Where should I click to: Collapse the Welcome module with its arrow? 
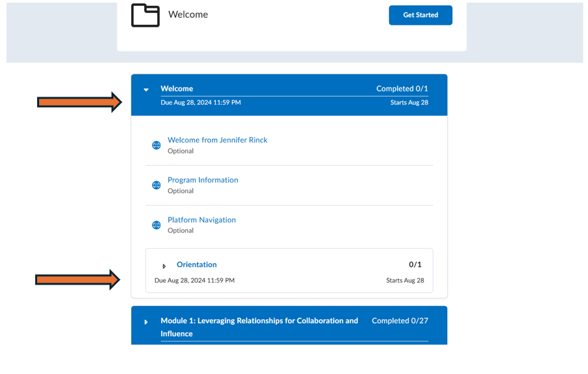[147, 89]
